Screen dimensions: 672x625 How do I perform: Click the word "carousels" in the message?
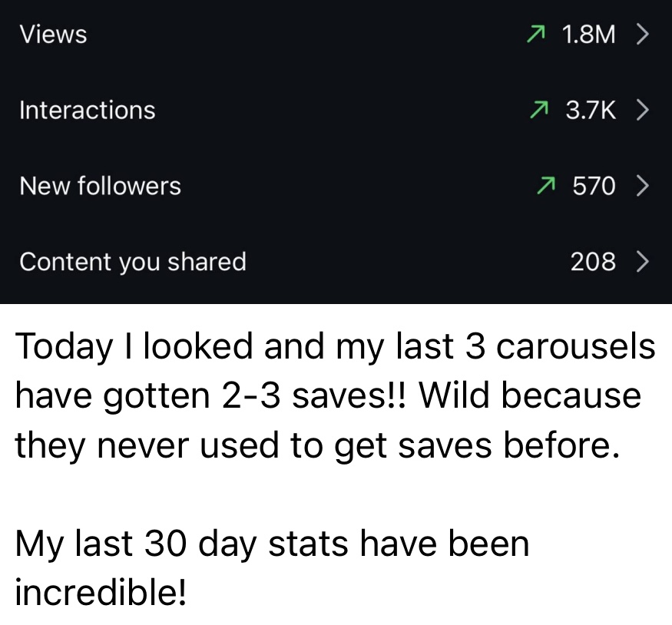pyautogui.click(x=575, y=347)
